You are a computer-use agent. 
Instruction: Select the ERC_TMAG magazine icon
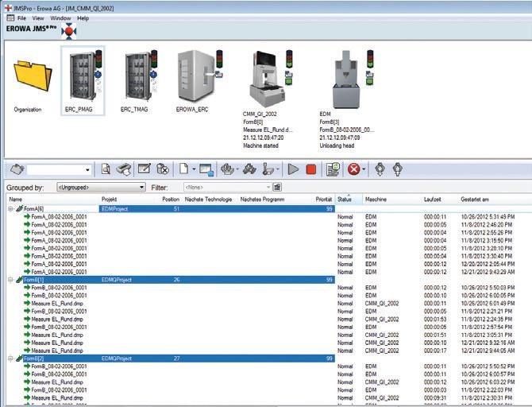coord(138,76)
